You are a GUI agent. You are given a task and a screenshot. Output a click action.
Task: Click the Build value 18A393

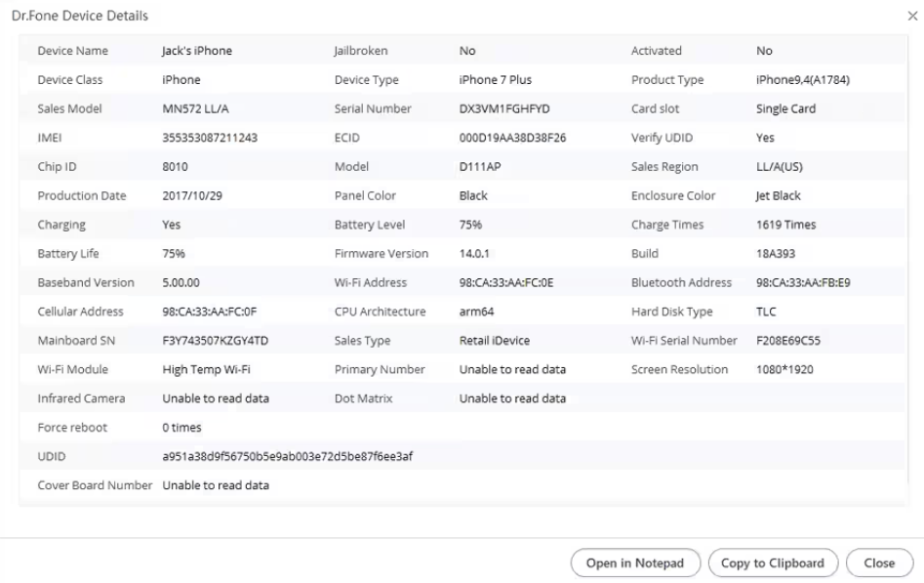[x=775, y=253]
